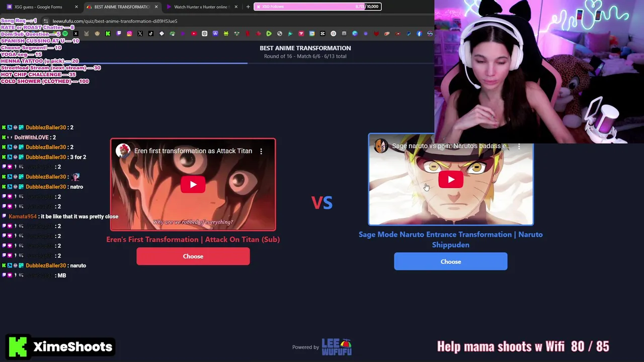Open the TikTok bookmark icon
This screenshot has width=644, height=362.
pyautogui.click(x=151, y=34)
